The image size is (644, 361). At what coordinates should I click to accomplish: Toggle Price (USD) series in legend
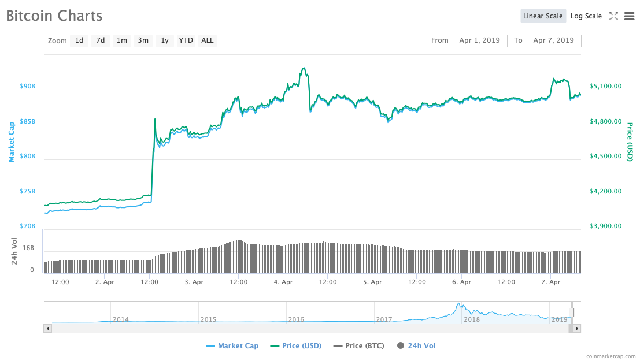coord(296,346)
